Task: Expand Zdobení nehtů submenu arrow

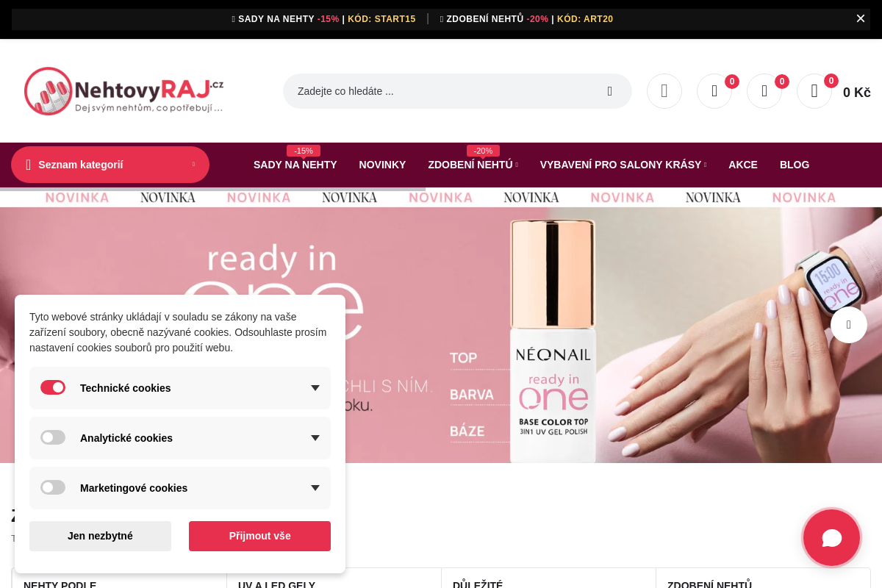Action: point(517,165)
